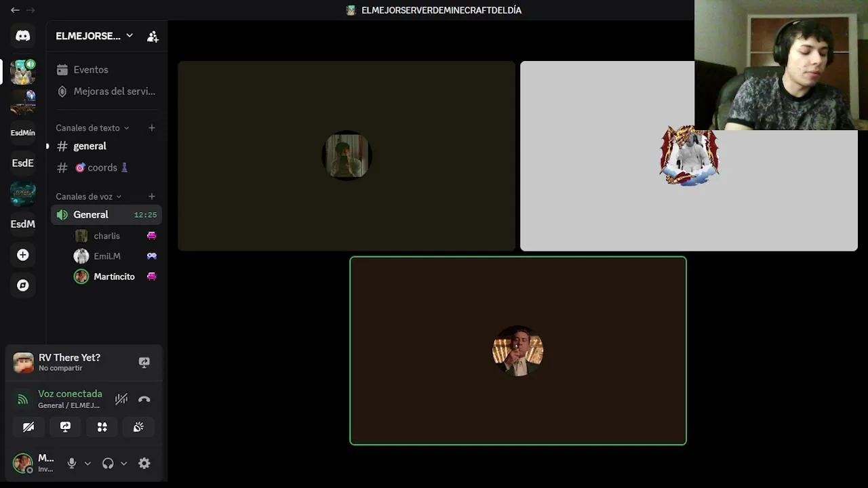Screen dimensions: 868x488
Task: Select user Martíncito in voice list
Action: pos(114,277)
